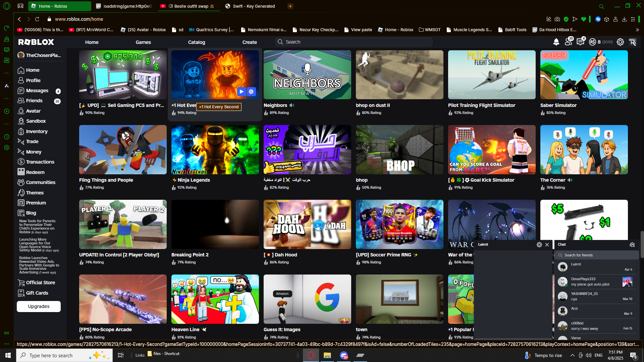The width and height of the screenshot is (644, 362).
Task: Click the Upgrades button
Action: coord(39,306)
